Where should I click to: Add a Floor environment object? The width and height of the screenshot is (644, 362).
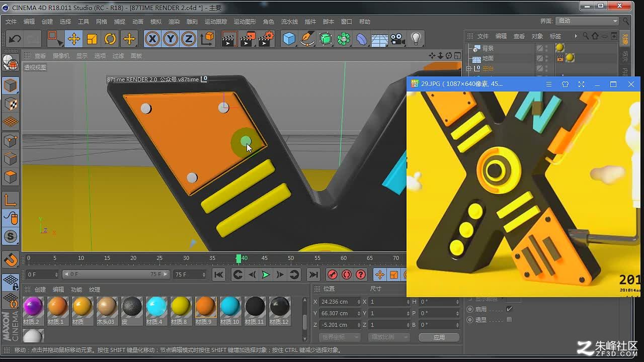pos(380,39)
